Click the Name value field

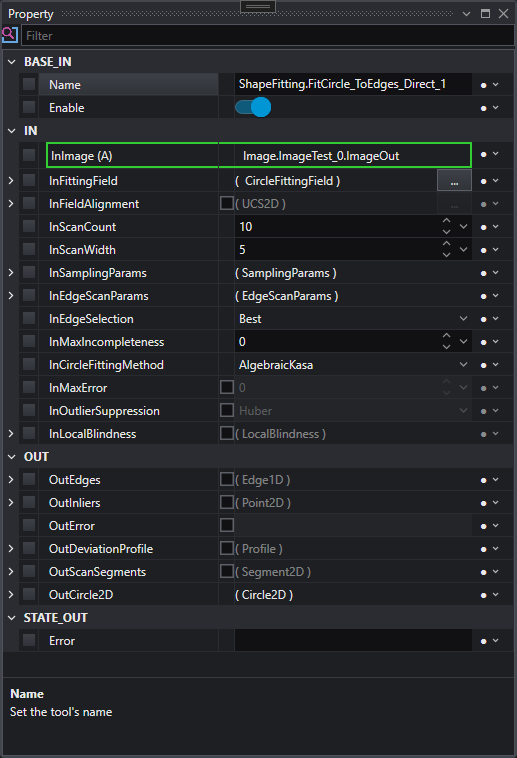pyautogui.click(x=353, y=84)
